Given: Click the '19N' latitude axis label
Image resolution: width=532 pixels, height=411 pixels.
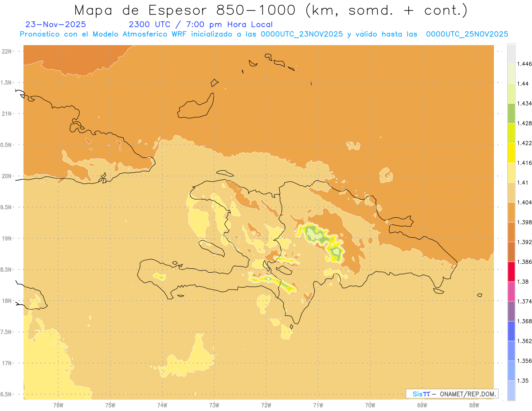Looking at the screenshot, I should click(7, 238).
